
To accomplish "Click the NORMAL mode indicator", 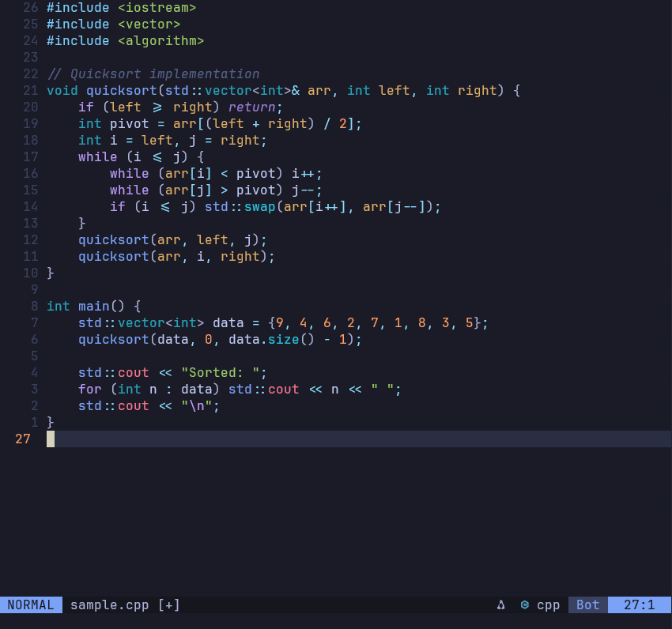I will 31,605.
